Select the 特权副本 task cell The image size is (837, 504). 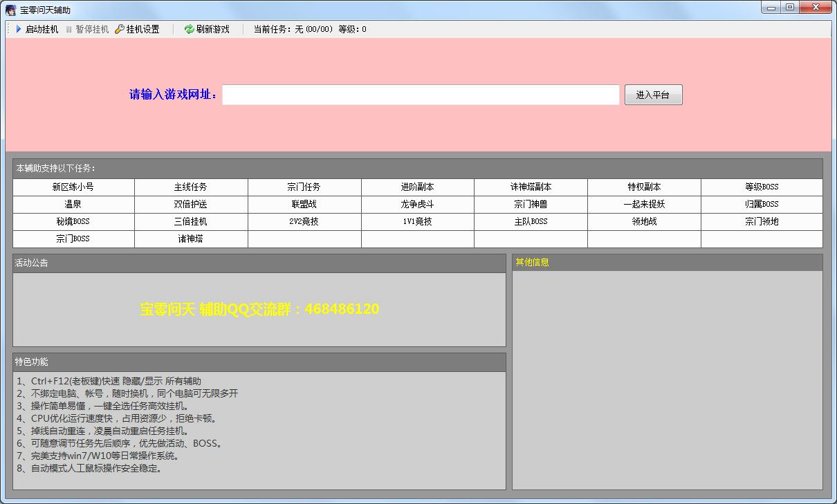coord(645,187)
